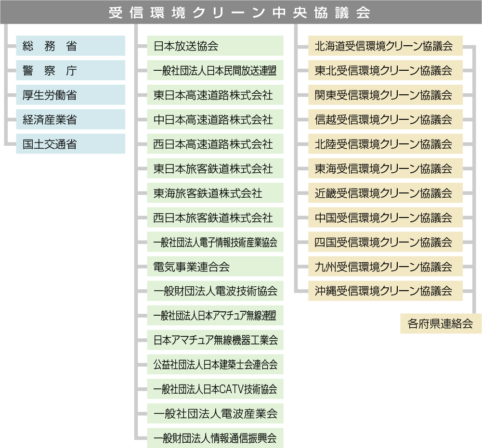
Task: Select 一般社団法人日本CATV技術協会
Action: (215, 389)
